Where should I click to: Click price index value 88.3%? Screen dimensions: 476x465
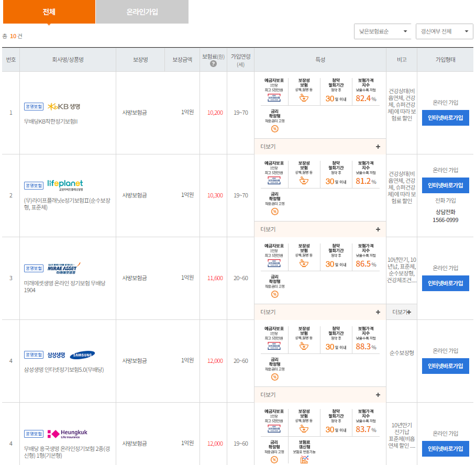[x=366, y=347]
